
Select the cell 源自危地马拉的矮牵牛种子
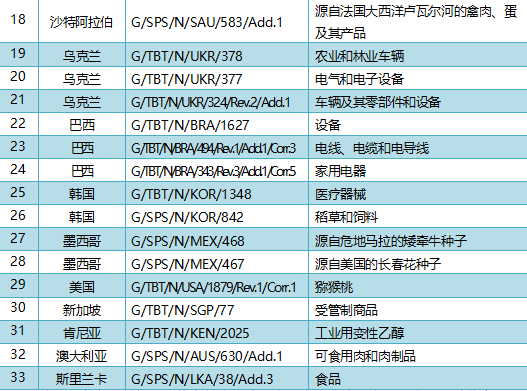[418, 239]
